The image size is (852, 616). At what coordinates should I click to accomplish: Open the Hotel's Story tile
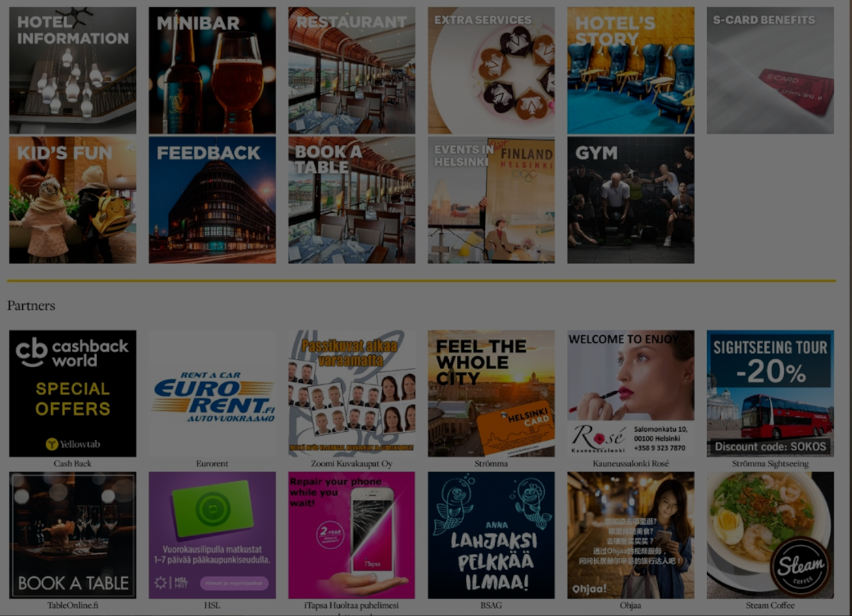tap(631, 70)
